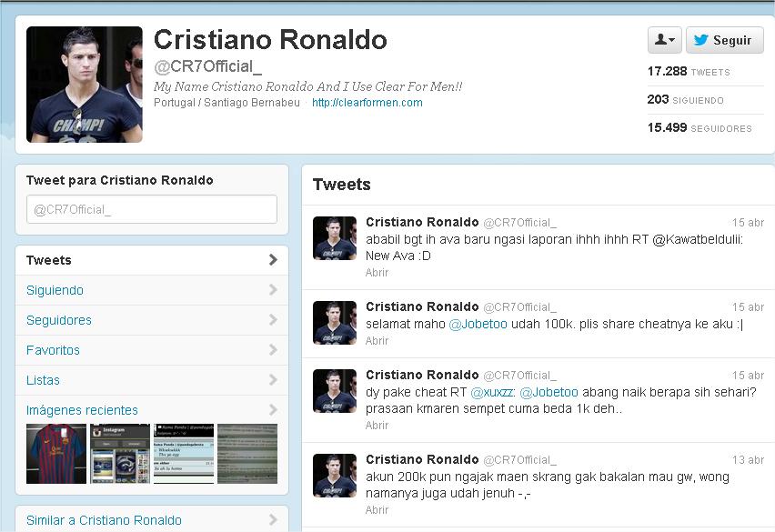
Task: Click author name on the 'ababil bgt' tweet
Action: coord(422,222)
